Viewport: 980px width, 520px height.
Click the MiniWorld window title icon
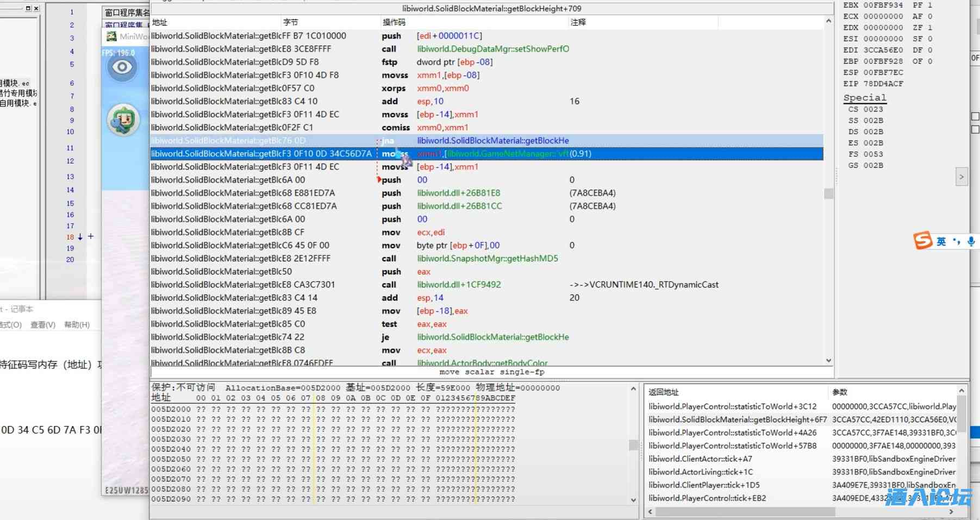point(111,36)
